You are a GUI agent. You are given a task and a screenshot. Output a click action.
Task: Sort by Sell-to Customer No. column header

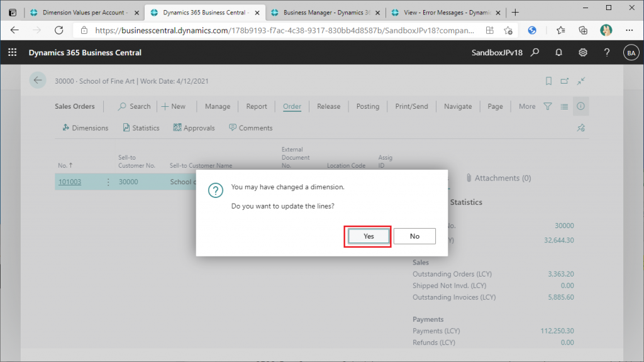pos(136,162)
